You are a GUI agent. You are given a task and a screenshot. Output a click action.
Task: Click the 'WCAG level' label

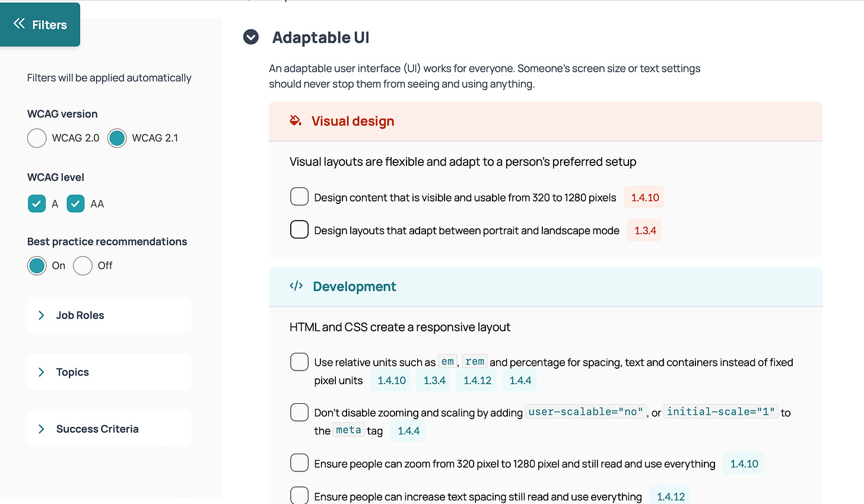(x=56, y=177)
